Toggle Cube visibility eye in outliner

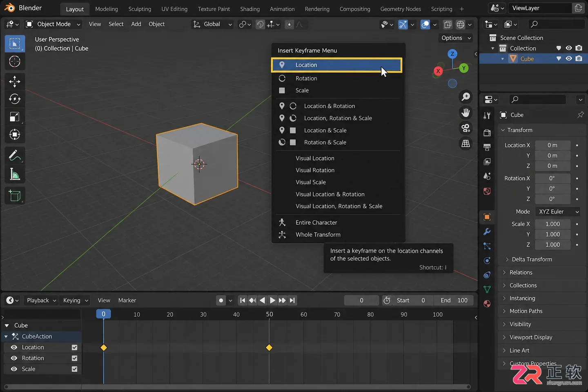569,58
